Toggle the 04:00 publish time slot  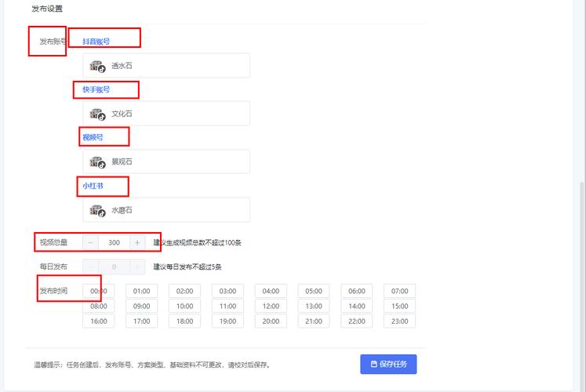(271, 291)
